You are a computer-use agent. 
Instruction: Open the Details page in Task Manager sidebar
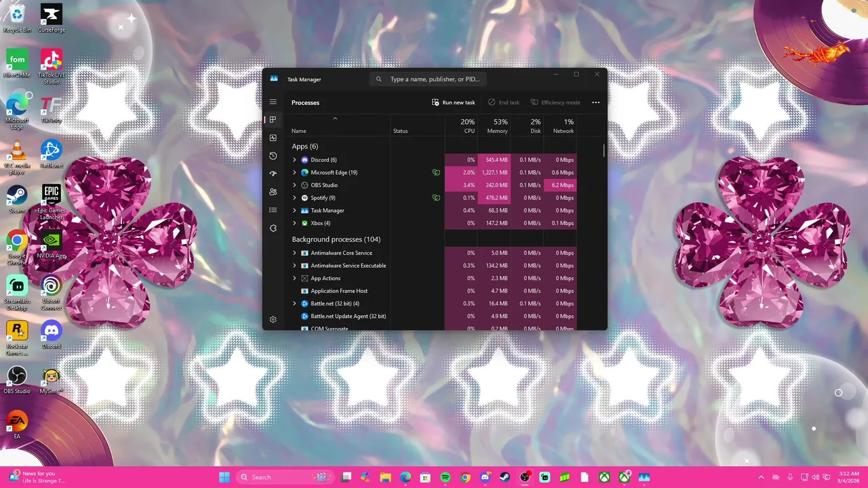click(x=273, y=210)
